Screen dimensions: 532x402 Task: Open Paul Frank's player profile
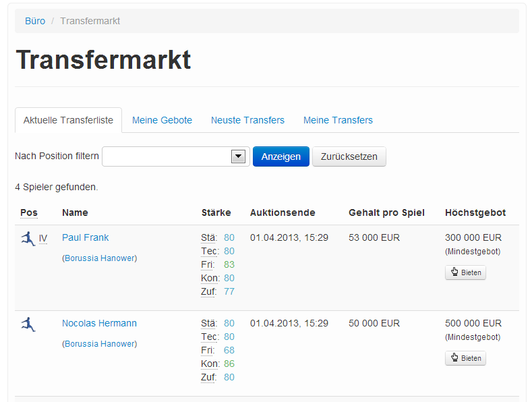[x=85, y=237]
